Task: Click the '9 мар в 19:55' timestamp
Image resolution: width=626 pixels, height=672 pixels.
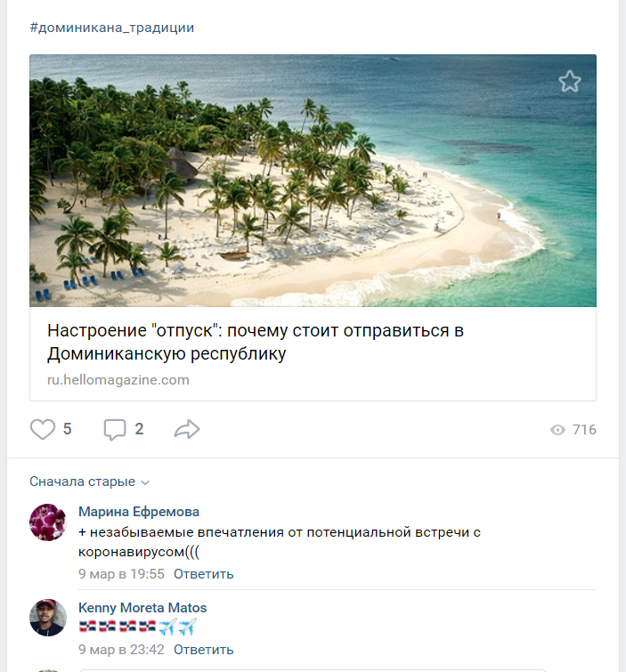Action: click(121, 574)
